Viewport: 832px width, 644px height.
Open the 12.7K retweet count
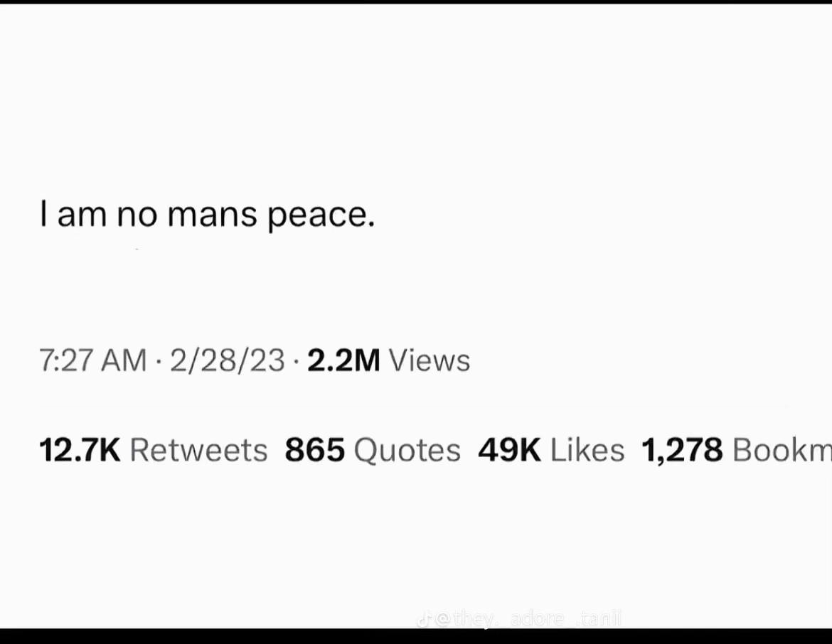click(80, 450)
